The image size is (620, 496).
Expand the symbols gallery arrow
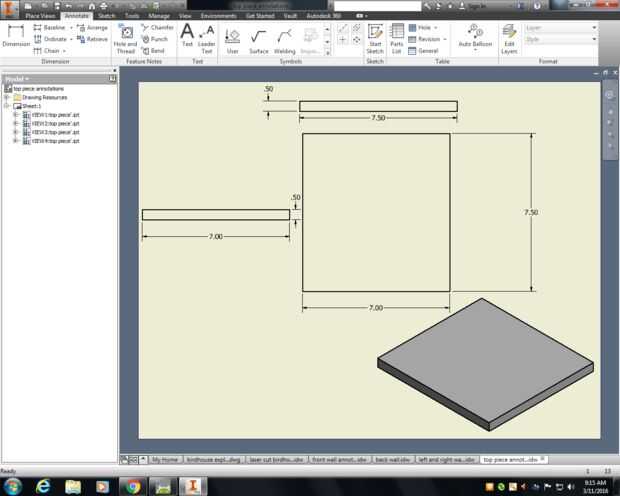[327, 53]
